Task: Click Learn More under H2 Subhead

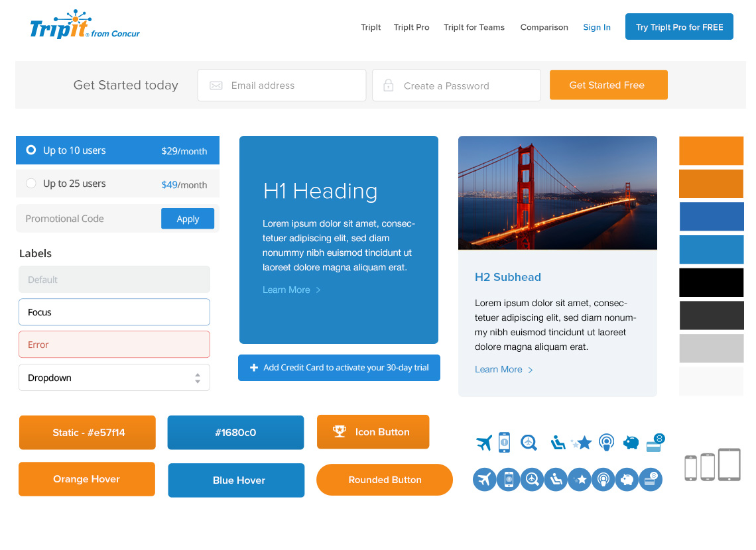Action: [499, 369]
